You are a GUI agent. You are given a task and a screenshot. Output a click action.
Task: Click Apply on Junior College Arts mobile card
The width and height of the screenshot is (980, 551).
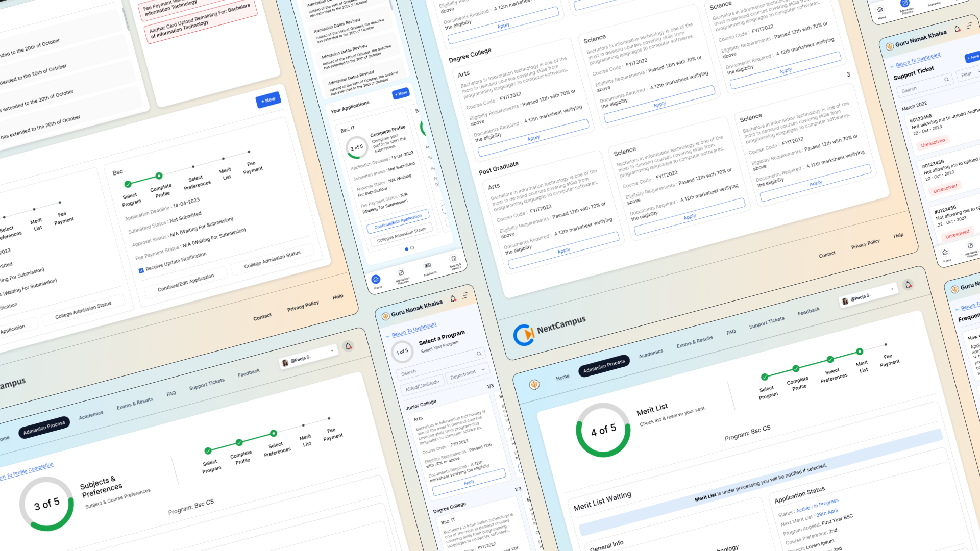pos(469,482)
